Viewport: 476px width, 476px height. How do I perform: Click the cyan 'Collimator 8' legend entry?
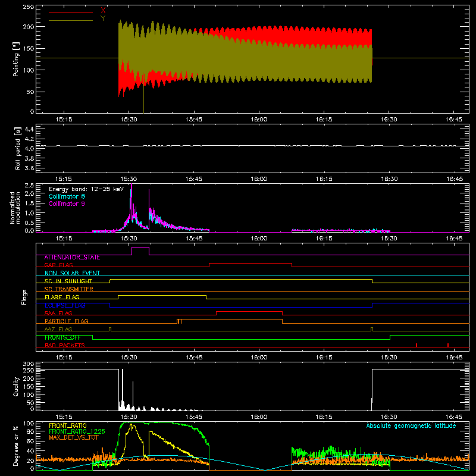point(67,196)
